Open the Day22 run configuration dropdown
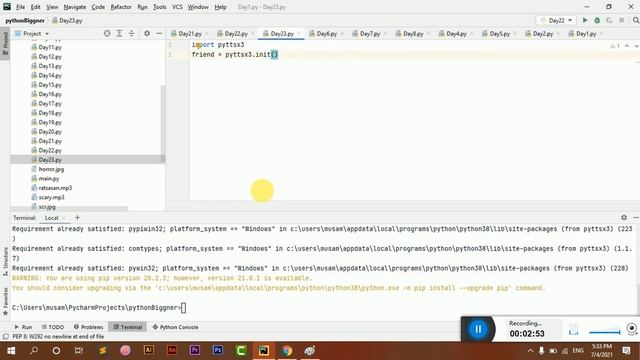 (556, 20)
